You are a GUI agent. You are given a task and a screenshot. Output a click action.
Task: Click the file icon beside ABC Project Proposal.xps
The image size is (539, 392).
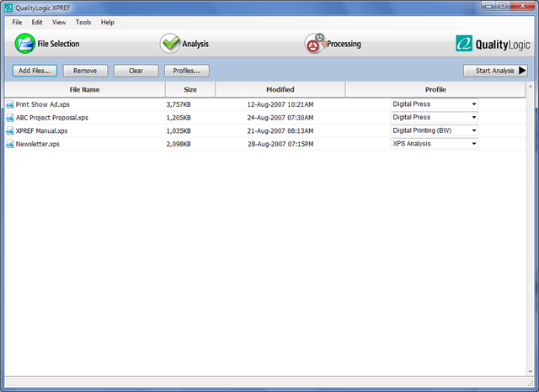(x=10, y=118)
